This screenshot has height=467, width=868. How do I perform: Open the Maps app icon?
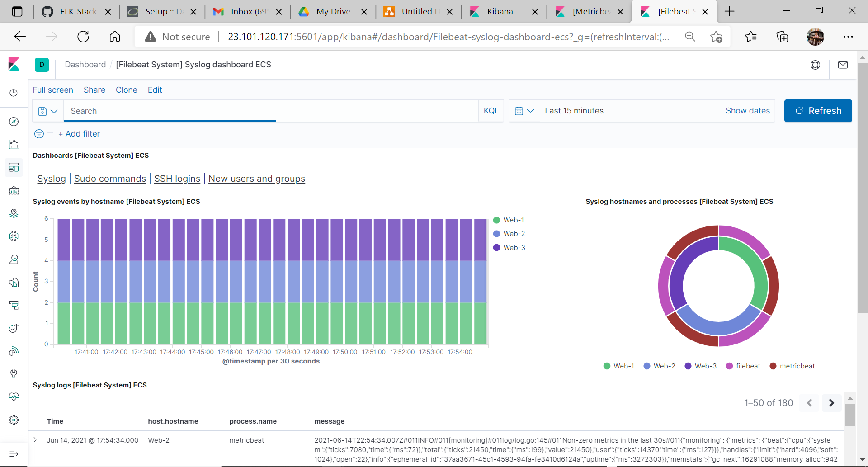14,213
